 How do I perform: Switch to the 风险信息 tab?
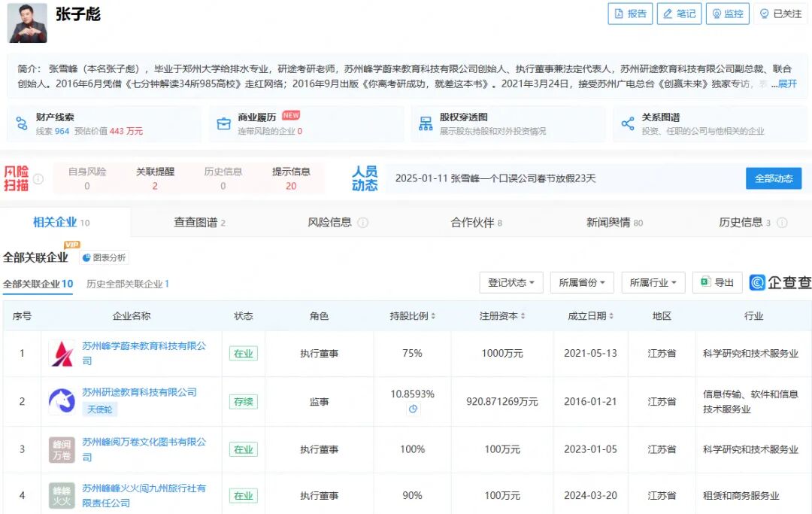[x=338, y=222]
